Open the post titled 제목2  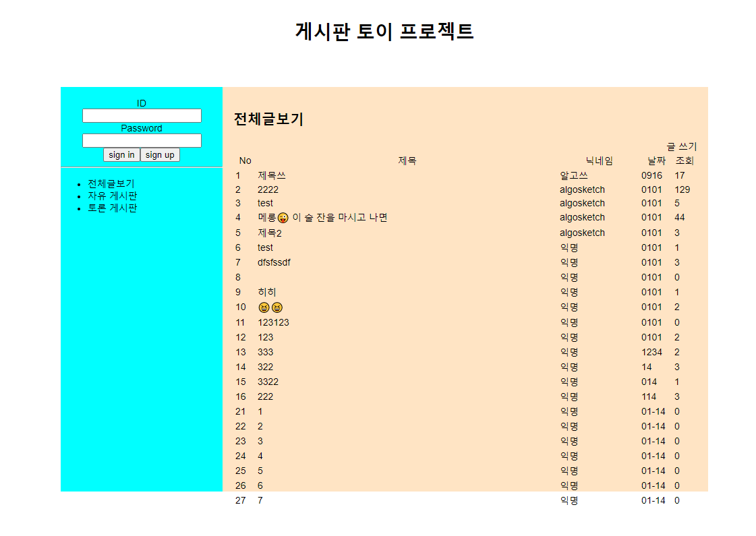(x=270, y=233)
